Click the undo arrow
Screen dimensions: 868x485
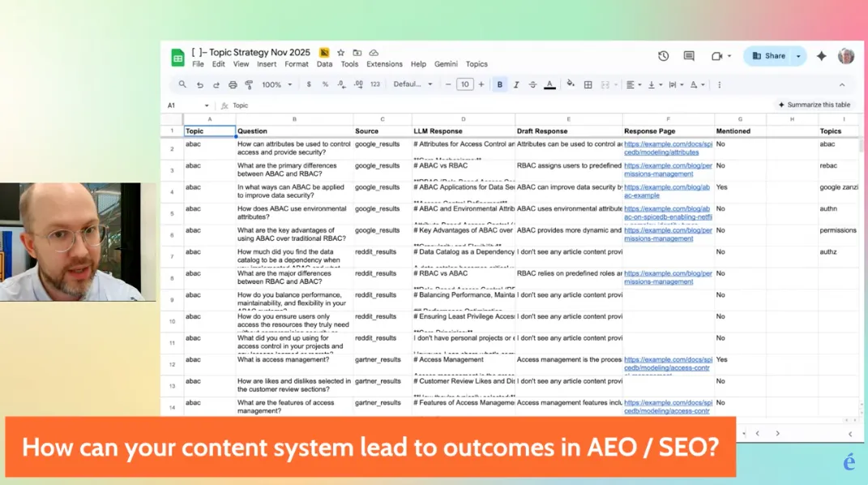click(x=199, y=84)
